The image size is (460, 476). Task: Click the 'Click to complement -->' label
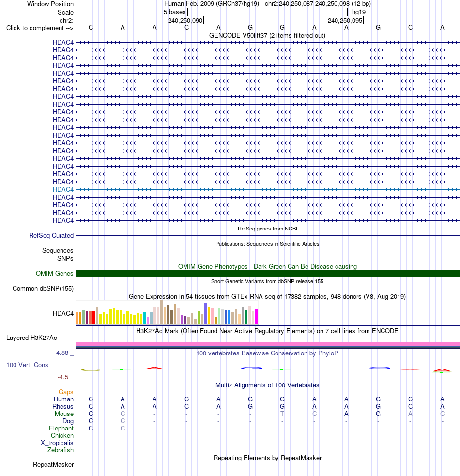(x=40, y=28)
